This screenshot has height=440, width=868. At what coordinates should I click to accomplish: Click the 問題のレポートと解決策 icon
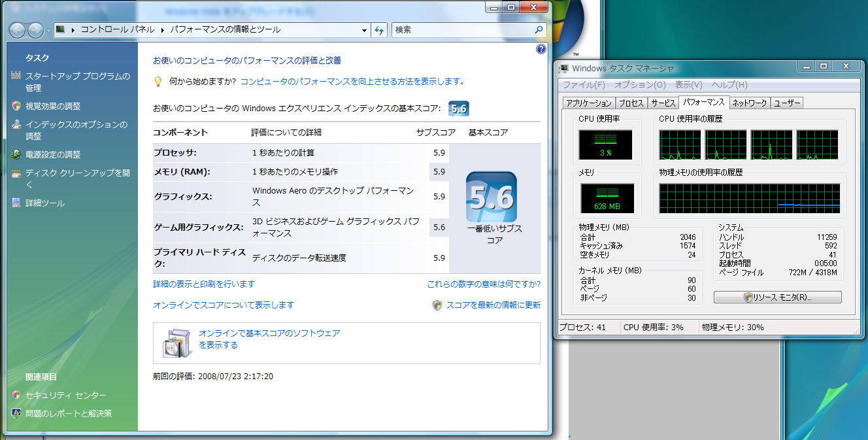pyautogui.click(x=16, y=413)
